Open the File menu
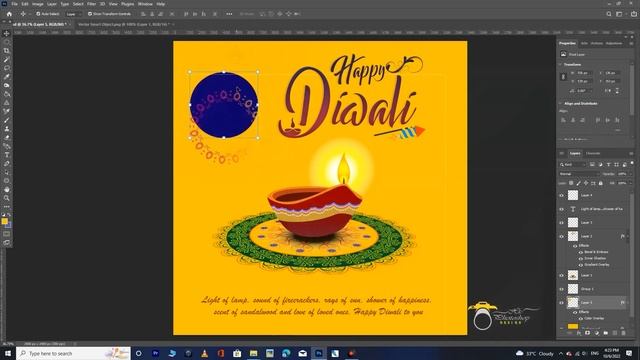Screen dimensions: 640x360 click(x=14, y=4)
